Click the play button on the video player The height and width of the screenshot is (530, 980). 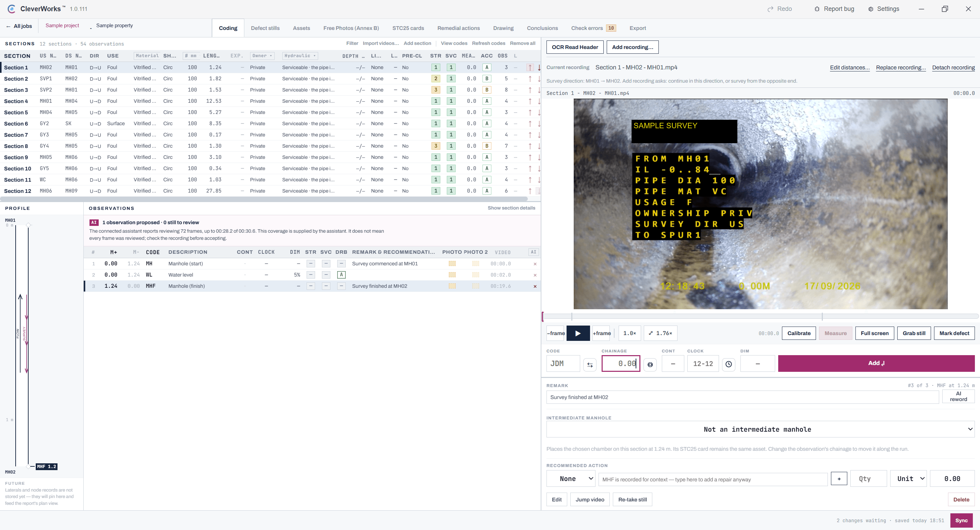[x=578, y=333]
